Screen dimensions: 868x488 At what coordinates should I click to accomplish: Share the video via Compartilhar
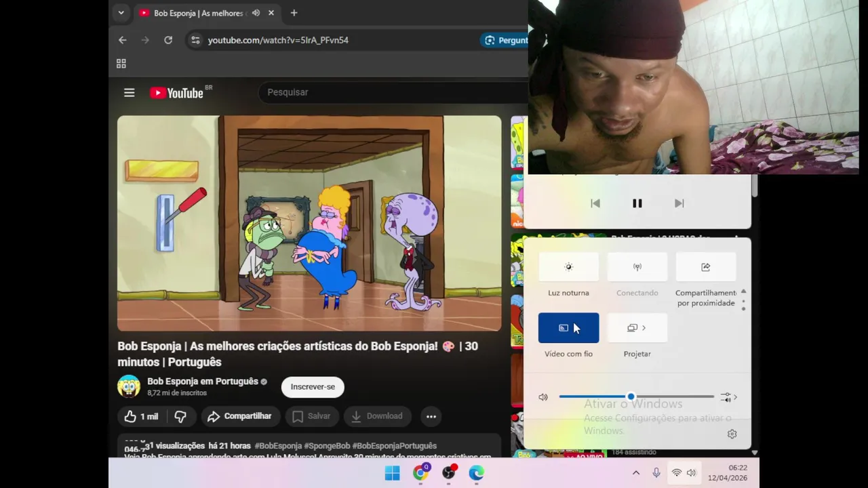(239, 416)
